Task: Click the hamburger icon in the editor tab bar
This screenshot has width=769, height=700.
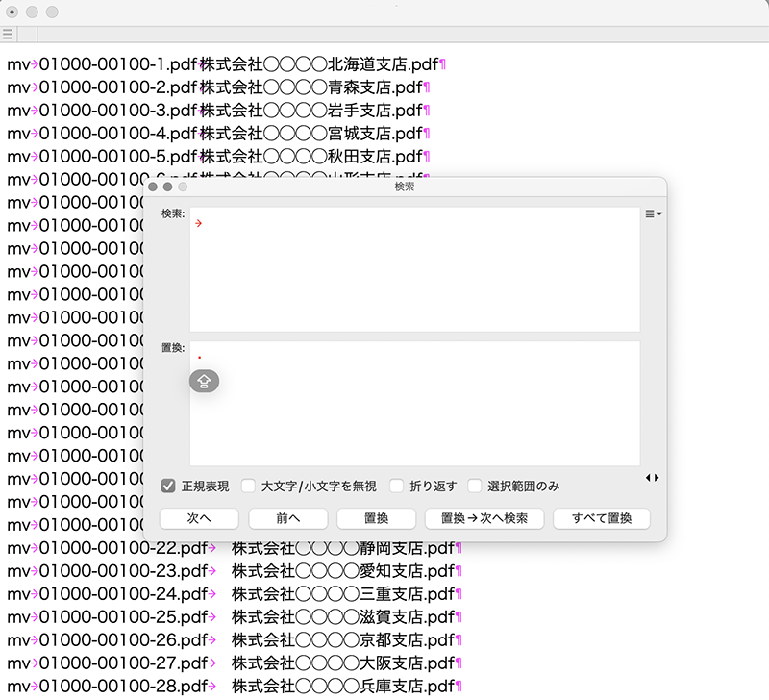Action: (x=8, y=35)
